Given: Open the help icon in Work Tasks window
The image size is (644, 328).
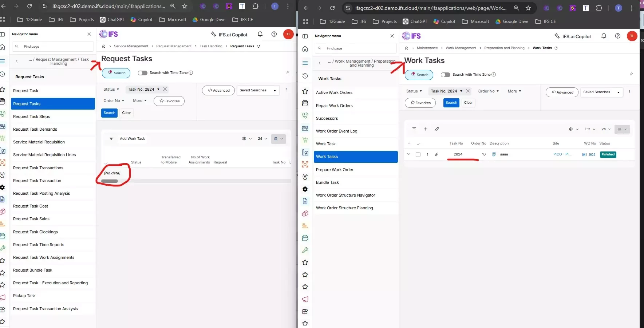Looking at the screenshot, I should click(618, 36).
